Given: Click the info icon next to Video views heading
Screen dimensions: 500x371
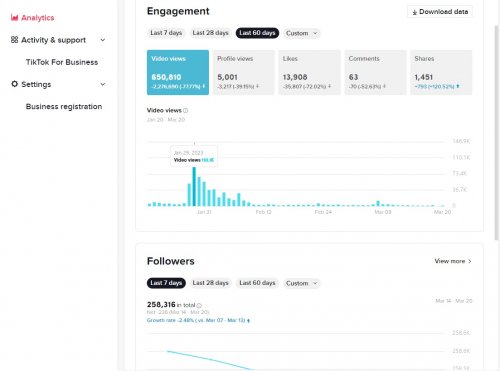Looking at the screenshot, I should 186,110.
